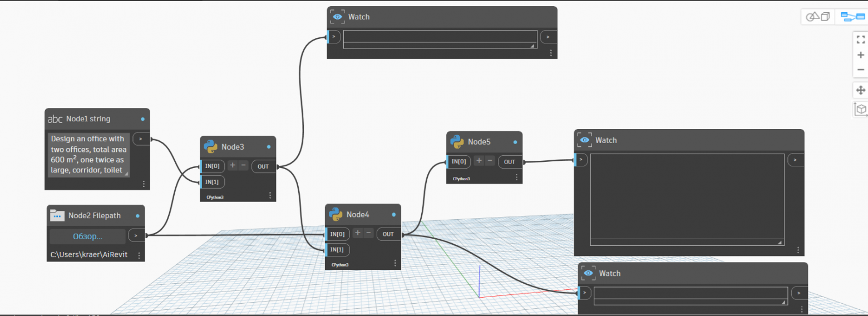Screen dimensions: 868x316
Task: Click the blue status dot on Node1 string
Action: point(143,119)
